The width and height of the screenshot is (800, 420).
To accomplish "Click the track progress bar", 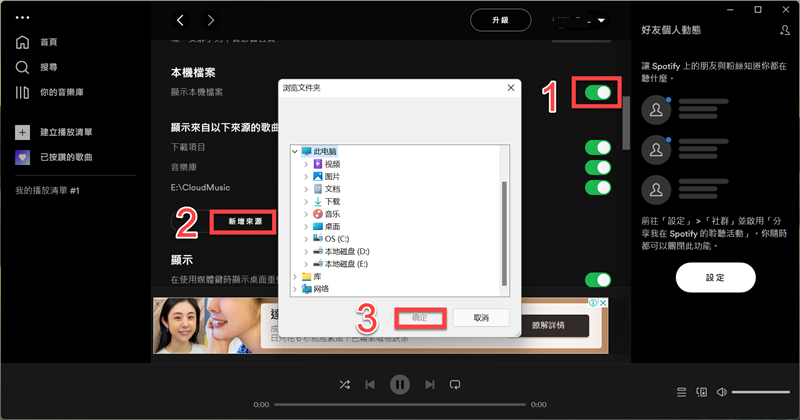I will click(400, 405).
